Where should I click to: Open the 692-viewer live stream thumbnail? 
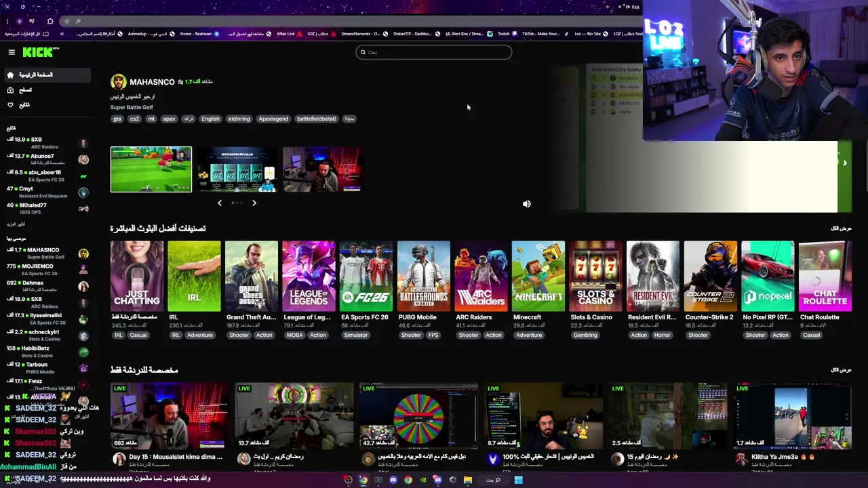click(170, 416)
